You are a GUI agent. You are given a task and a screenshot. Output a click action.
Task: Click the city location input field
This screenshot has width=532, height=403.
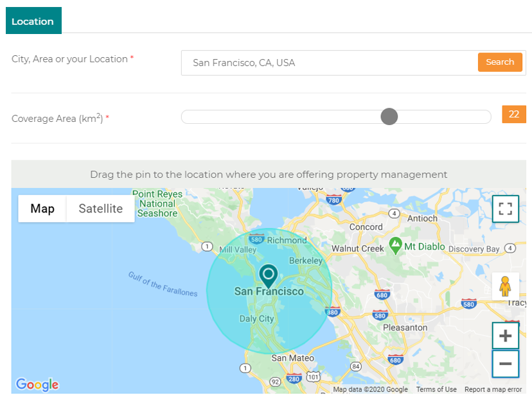[329, 63]
